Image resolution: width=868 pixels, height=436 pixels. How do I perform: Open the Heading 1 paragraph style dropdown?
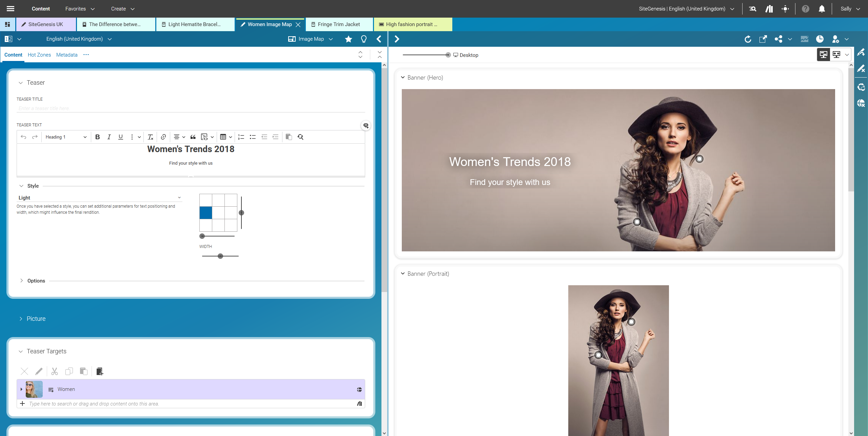coord(65,137)
